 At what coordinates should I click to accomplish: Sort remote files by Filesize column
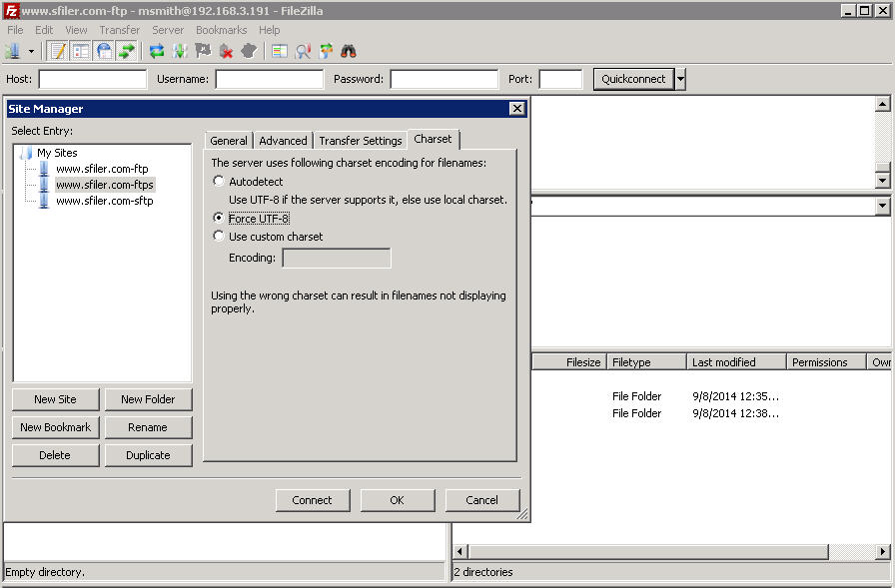[x=569, y=362]
